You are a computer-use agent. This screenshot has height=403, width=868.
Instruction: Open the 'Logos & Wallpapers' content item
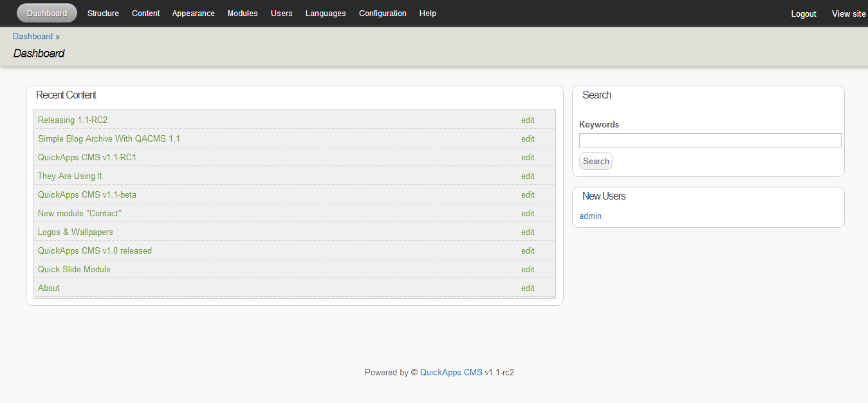[75, 232]
